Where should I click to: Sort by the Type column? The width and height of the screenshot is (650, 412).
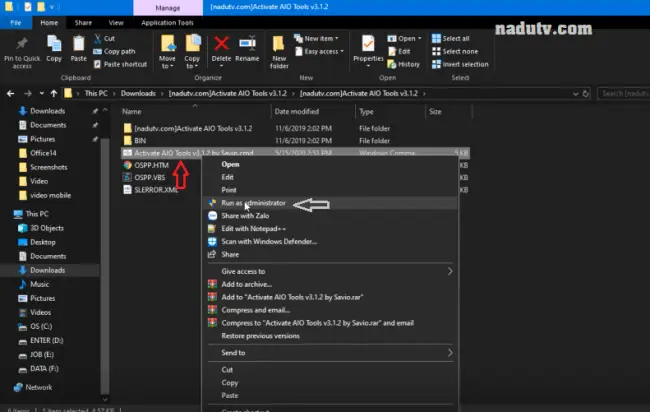pyautogui.click(x=366, y=111)
